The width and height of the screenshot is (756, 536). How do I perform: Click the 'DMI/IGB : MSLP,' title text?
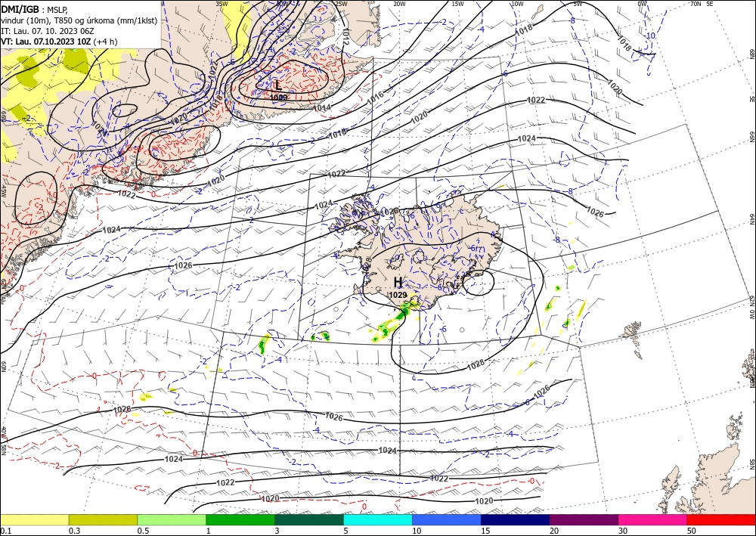(x=35, y=9)
